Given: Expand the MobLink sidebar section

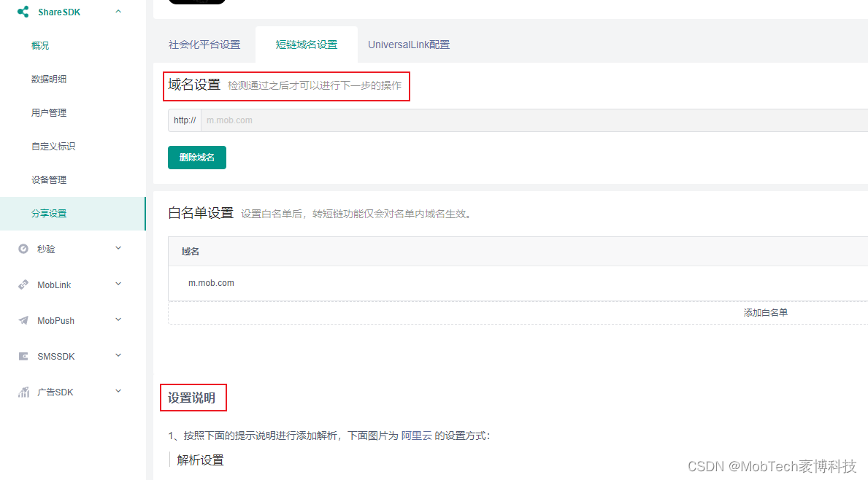Looking at the screenshot, I should (x=118, y=284).
